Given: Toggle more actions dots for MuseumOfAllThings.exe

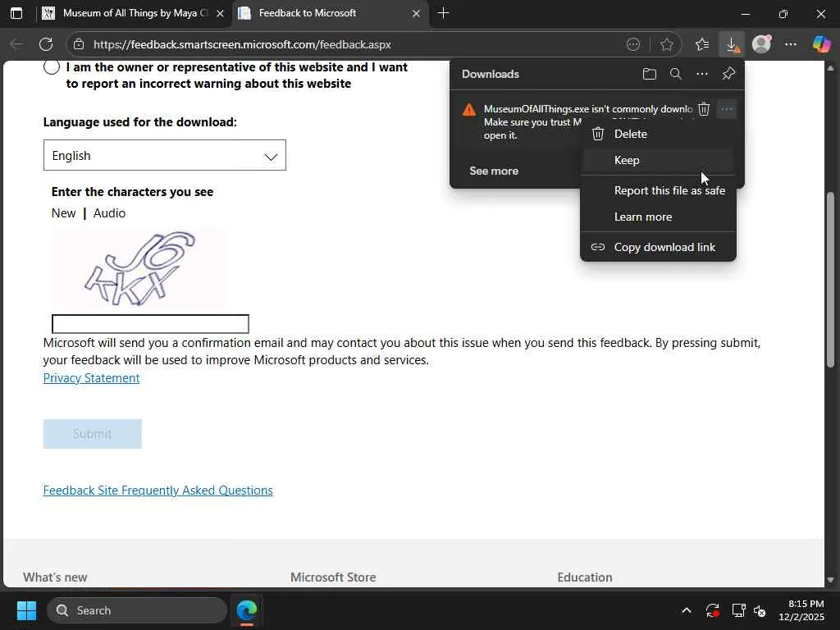Looking at the screenshot, I should click(x=727, y=109).
